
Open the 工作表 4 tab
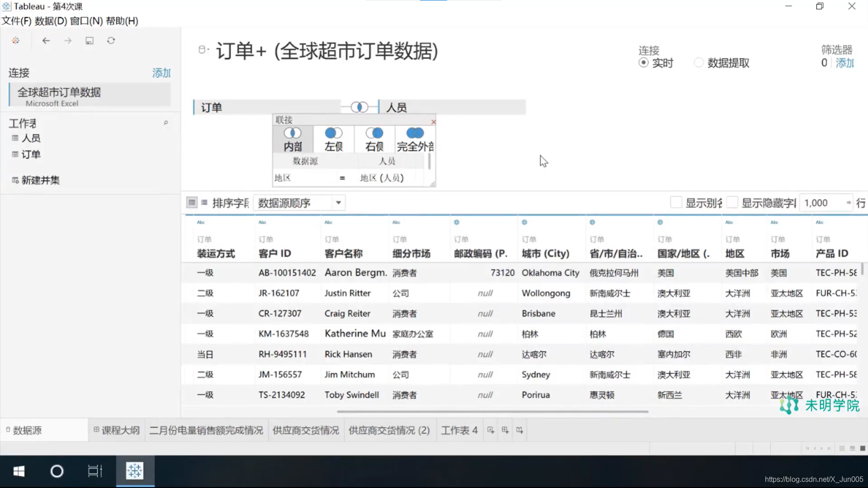coord(459,430)
